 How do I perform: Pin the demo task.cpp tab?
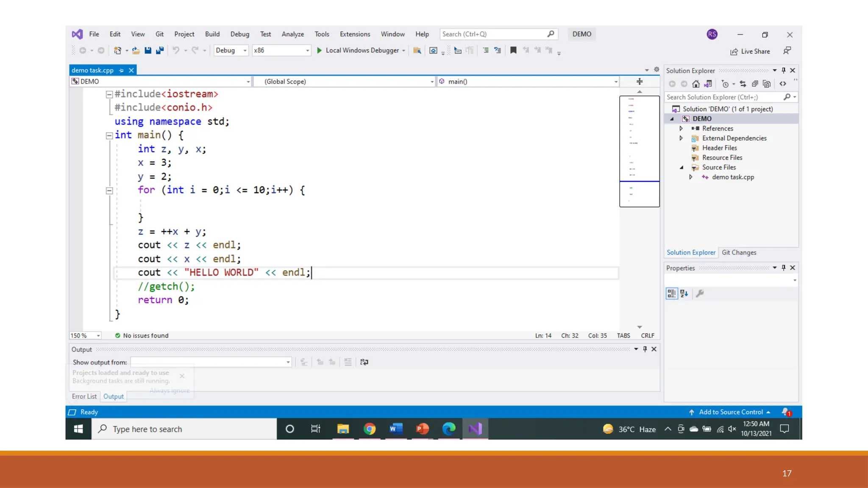point(121,70)
